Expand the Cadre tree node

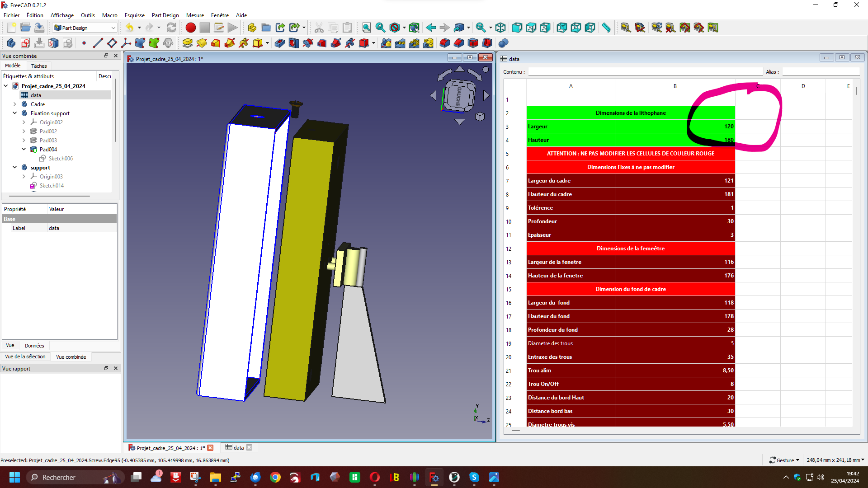(x=15, y=104)
